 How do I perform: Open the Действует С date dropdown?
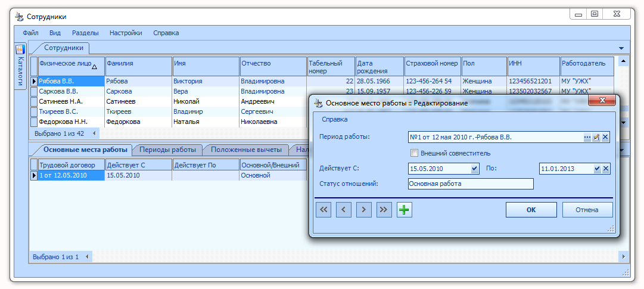click(x=475, y=169)
